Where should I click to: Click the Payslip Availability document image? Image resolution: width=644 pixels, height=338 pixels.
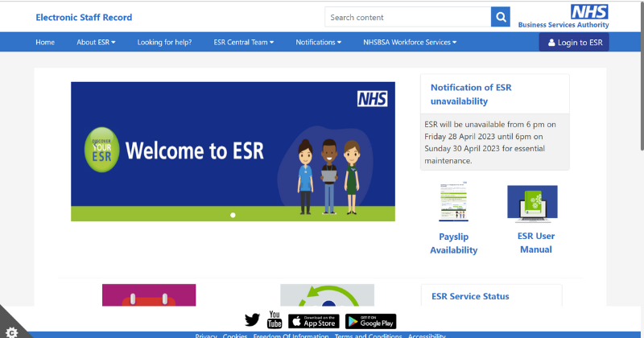(453, 201)
